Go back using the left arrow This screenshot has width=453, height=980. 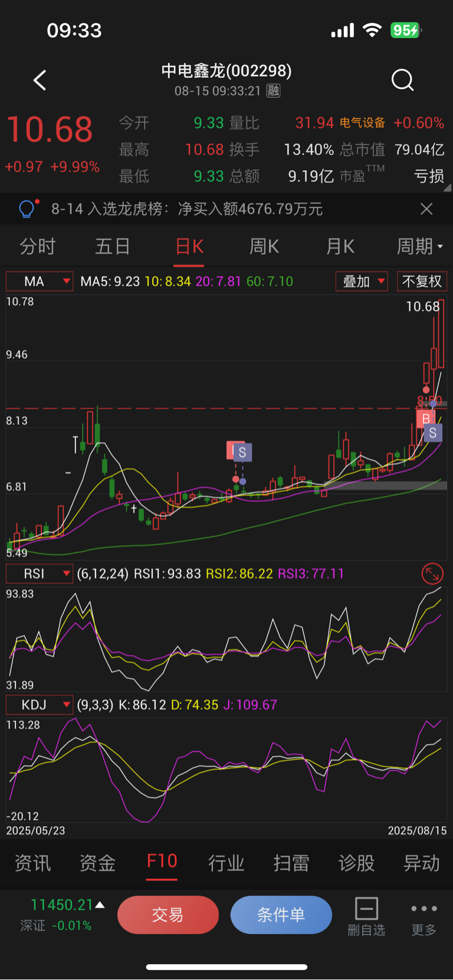[40, 80]
